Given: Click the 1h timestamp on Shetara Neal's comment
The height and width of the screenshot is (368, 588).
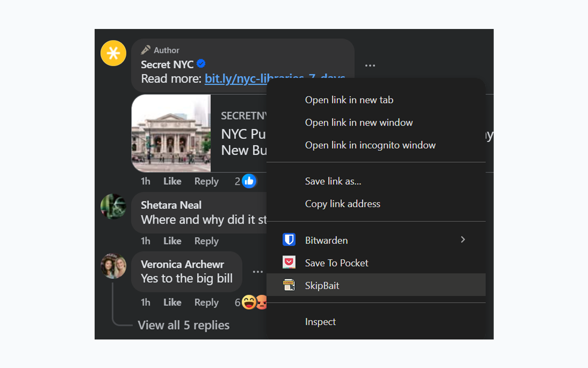Looking at the screenshot, I should click(x=146, y=241).
